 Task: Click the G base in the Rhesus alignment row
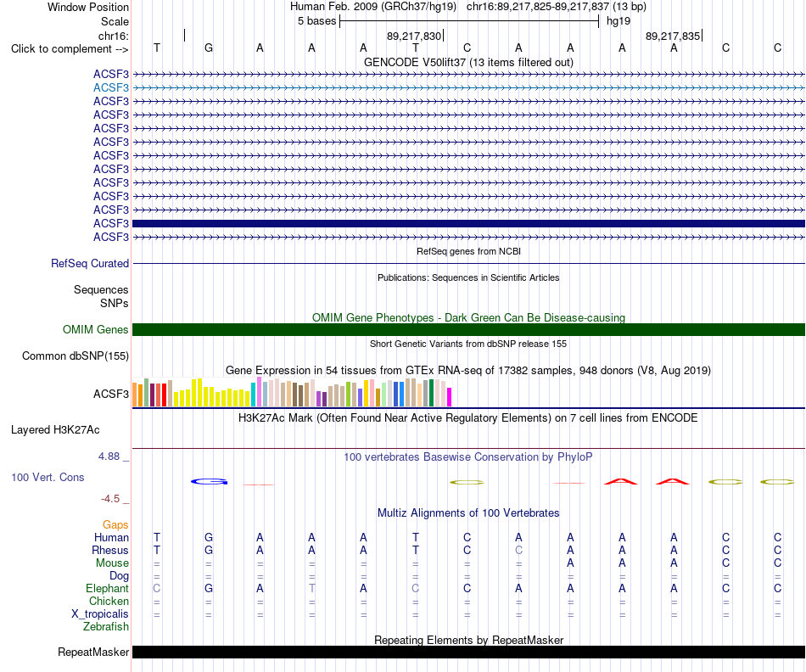click(208, 550)
